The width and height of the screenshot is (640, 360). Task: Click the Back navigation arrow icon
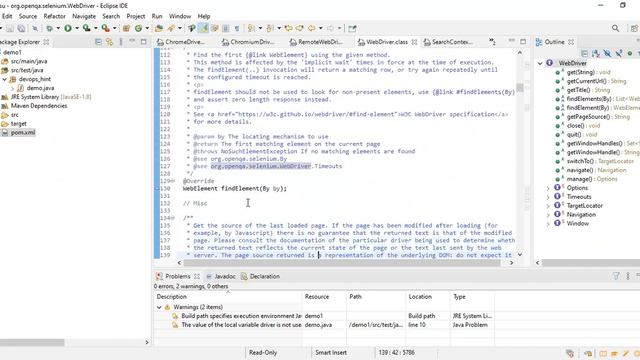312,28
